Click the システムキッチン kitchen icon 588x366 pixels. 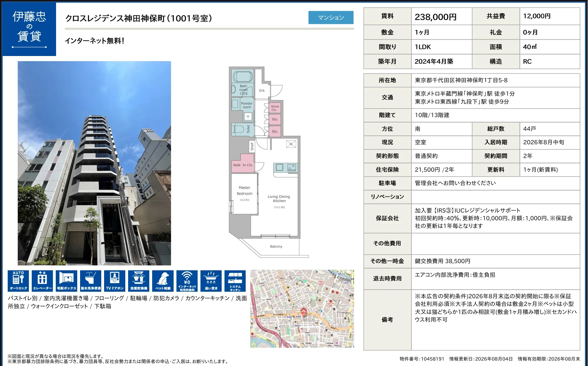tap(235, 281)
